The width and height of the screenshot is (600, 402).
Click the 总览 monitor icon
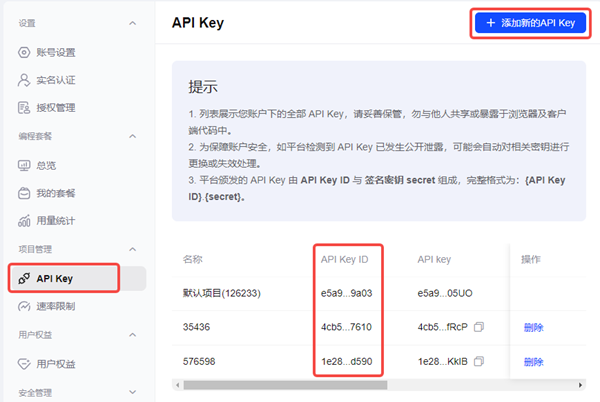(x=26, y=164)
